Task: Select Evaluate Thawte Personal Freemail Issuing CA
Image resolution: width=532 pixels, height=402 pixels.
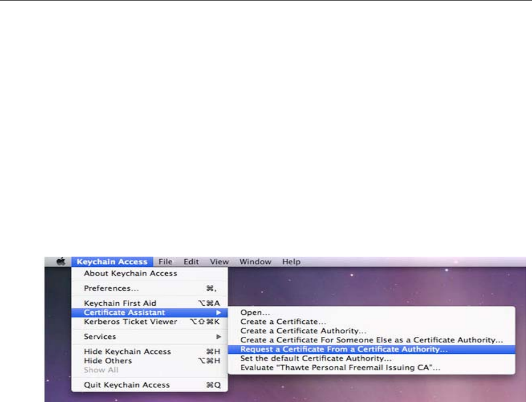Action: click(x=372, y=367)
